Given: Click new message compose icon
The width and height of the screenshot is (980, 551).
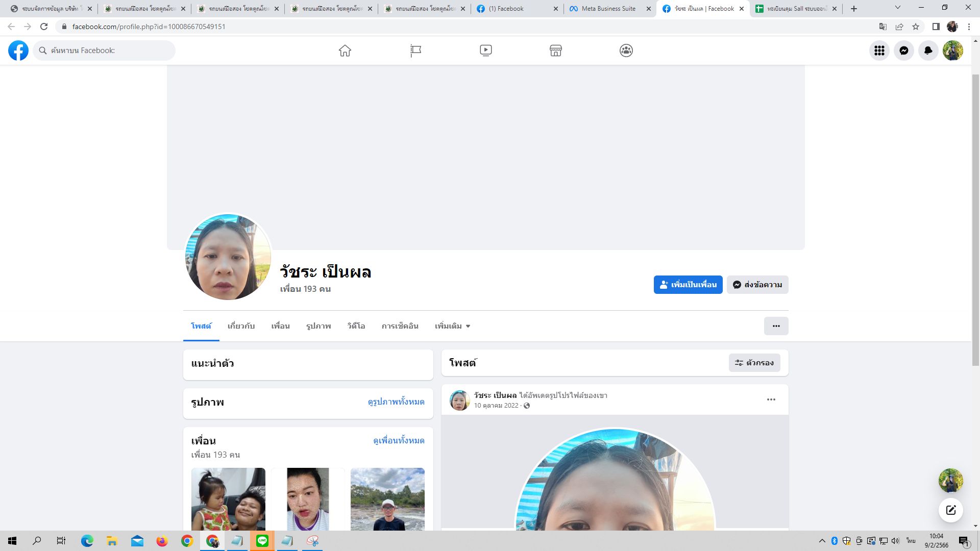Looking at the screenshot, I should click(950, 510).
